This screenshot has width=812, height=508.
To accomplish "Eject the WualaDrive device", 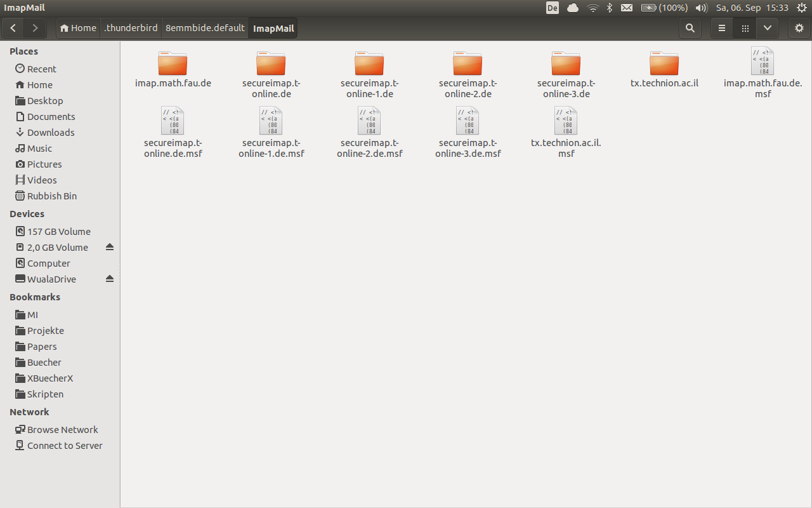I will coord(110,279).
